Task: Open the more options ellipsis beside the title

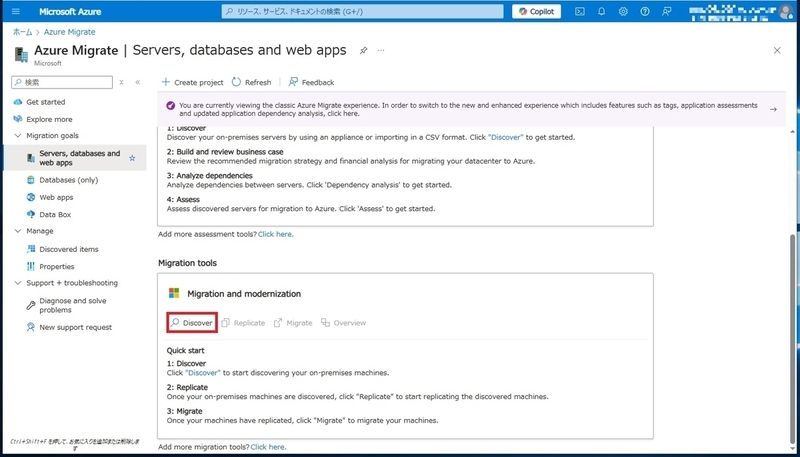Action: click(x=381, y=50)
